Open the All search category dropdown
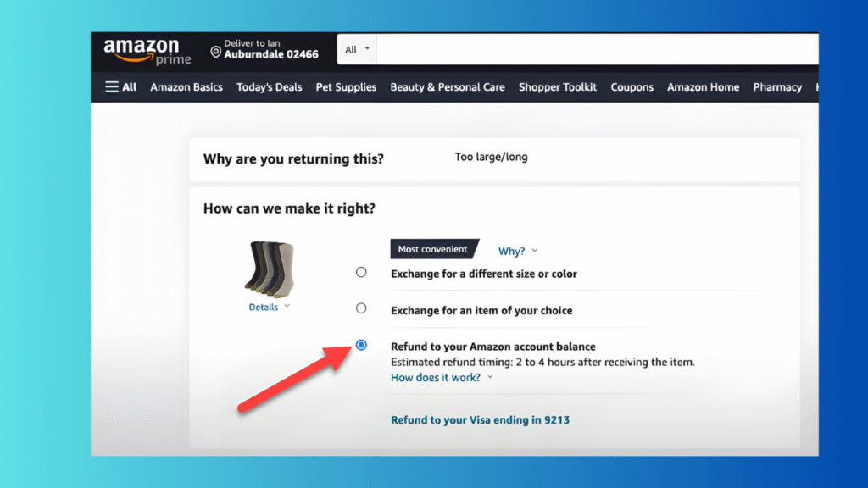The height and width of the screenshot is (488, 868). 357,49
